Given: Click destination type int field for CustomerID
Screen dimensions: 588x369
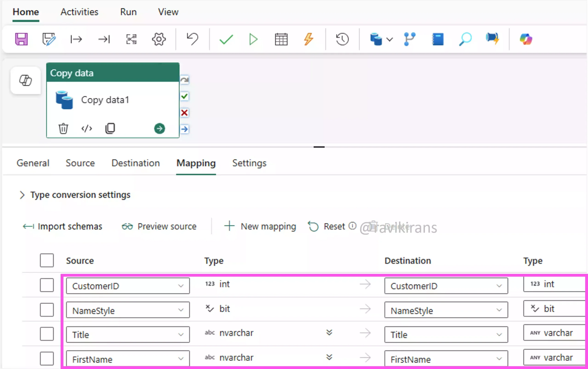Looking at the screenshot, I should [x=554, y=284].
